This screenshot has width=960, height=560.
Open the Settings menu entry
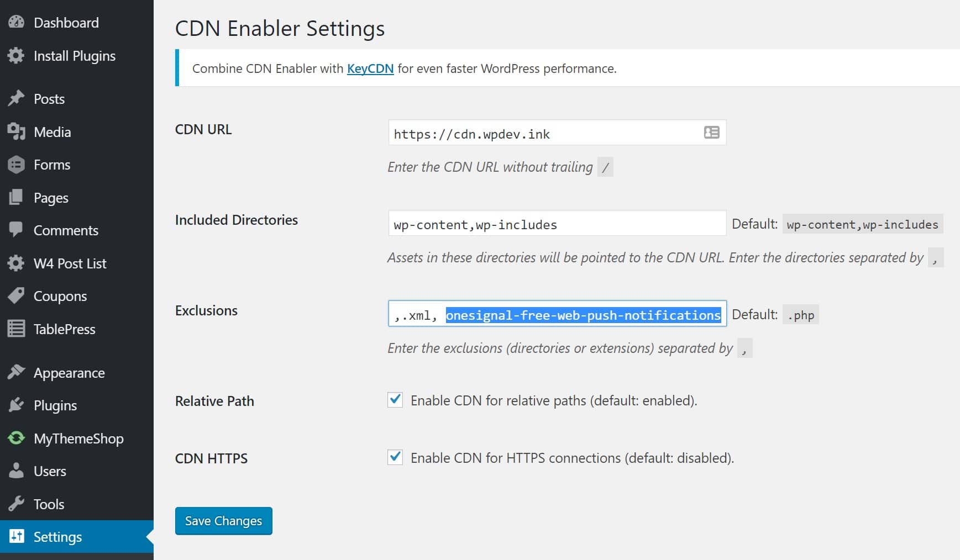coord(58,536)
